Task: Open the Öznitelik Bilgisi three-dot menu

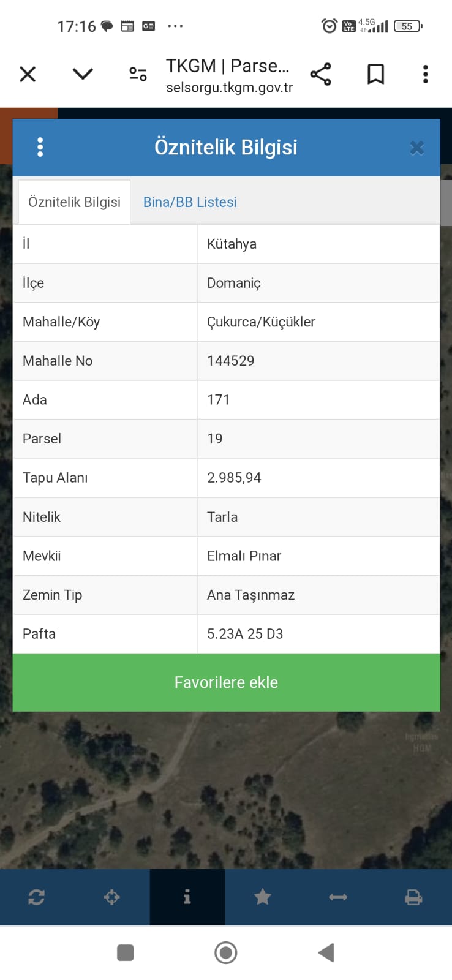Action: (40, 147)
